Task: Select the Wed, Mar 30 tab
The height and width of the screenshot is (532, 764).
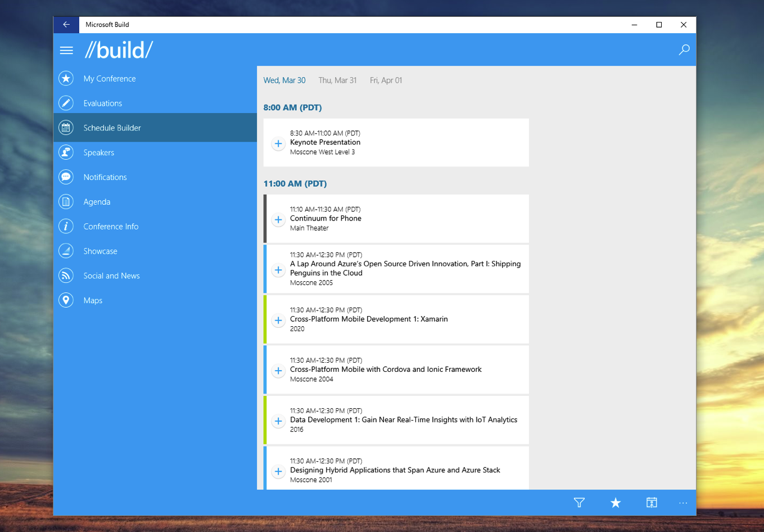Action: pyautogui.click(x=284, y=80)
